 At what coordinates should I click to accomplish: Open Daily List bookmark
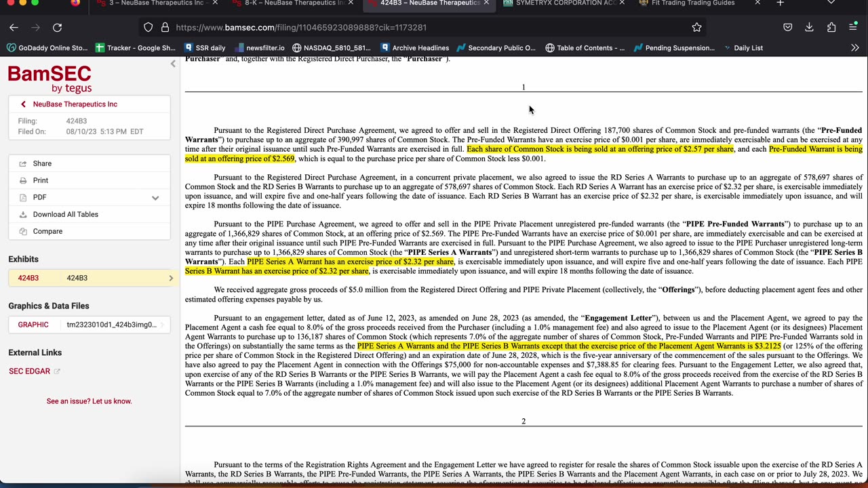point(743,47)
